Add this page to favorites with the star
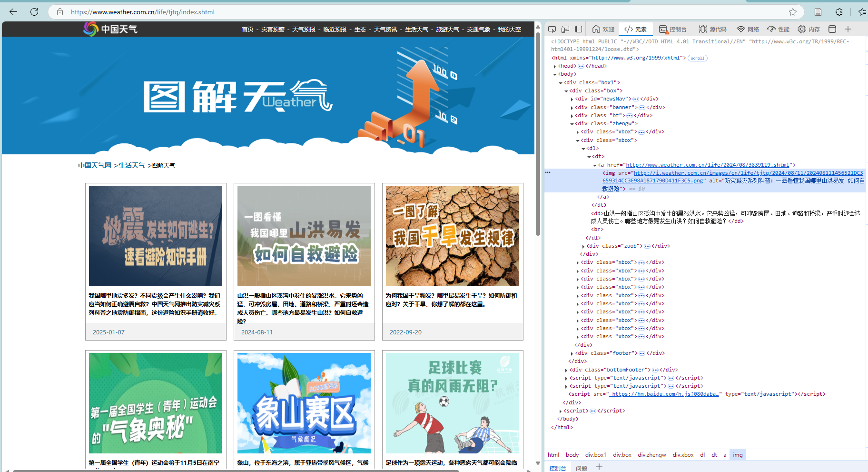This screenshot has height=472, width=868. click(793, 12)
